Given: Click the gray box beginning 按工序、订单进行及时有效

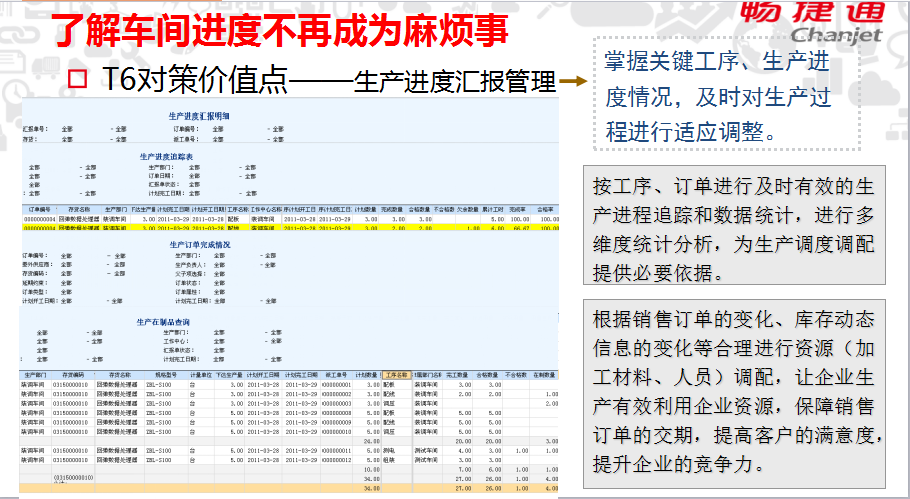Looking at the screenshot, I should click(734, 225).
